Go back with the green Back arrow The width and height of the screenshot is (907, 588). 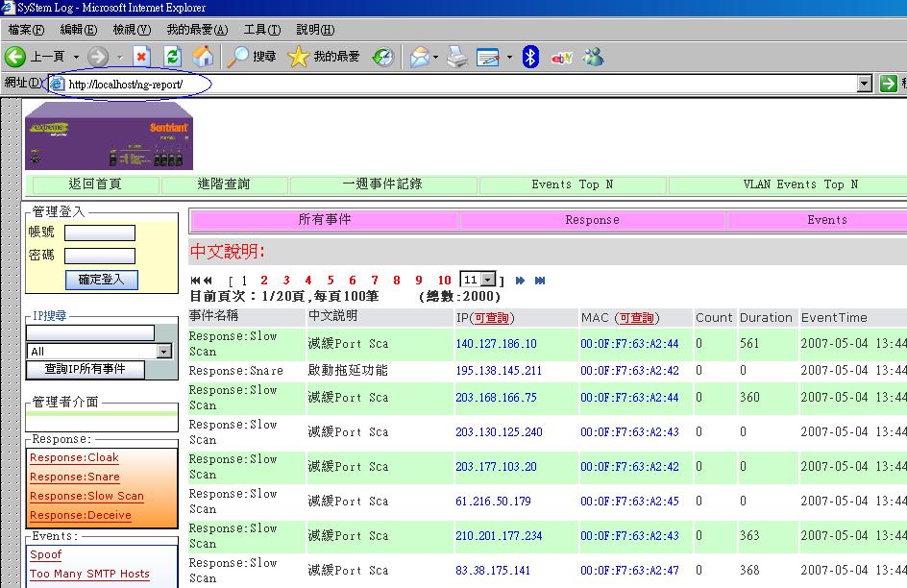[x=15, y=57]
